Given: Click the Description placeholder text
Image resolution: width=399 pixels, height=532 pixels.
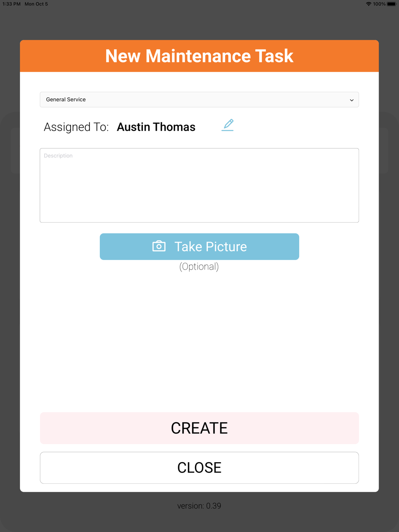Looking at the screenshot, I should 58,156.
